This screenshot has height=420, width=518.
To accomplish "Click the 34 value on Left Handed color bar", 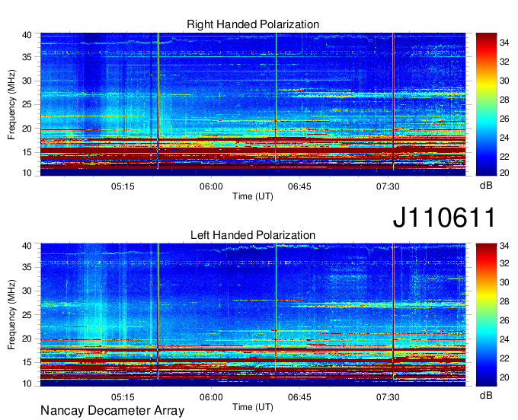I will (x=504, y=246).
